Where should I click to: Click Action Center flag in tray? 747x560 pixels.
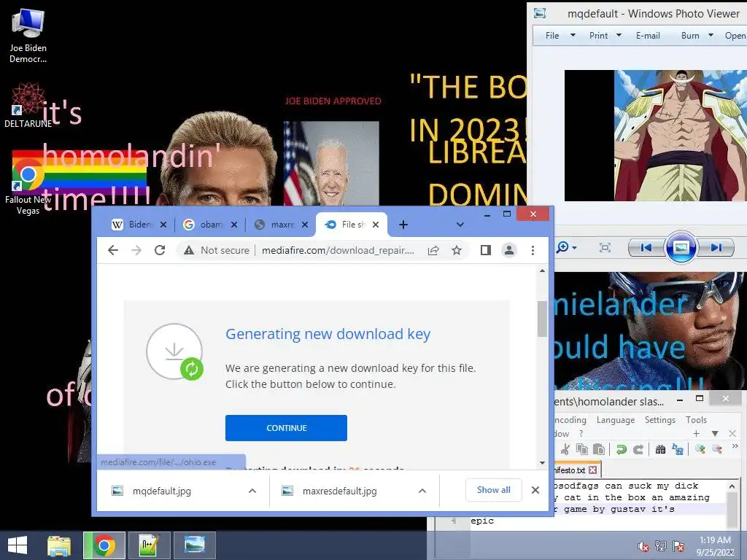pyautogui.click(x=678, y=546)
